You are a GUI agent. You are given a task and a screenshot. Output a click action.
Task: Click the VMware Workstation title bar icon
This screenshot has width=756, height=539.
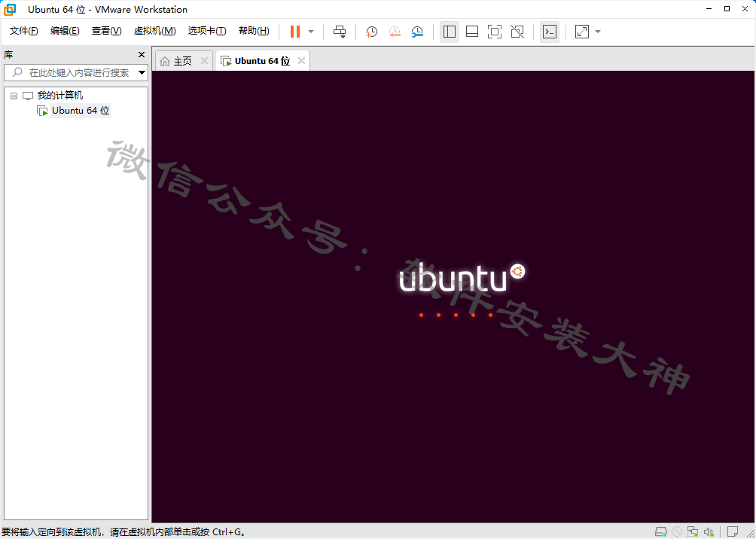10,9
